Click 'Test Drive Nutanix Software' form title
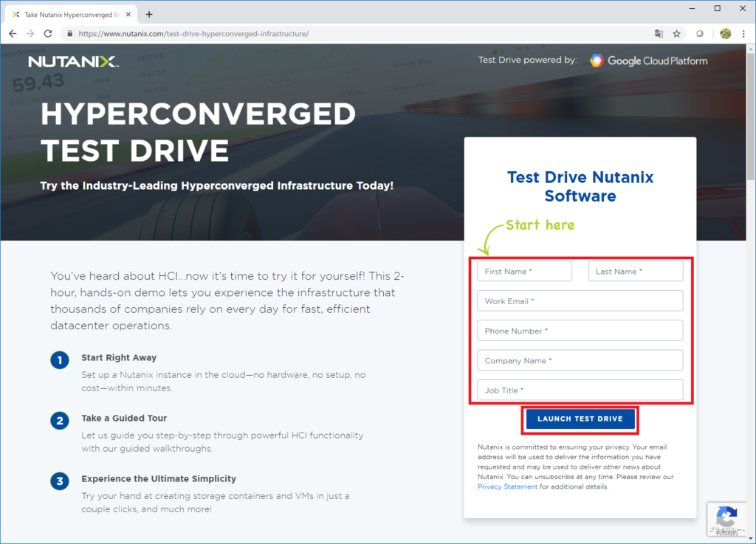The image size is (756, 544). pos(580,187)
